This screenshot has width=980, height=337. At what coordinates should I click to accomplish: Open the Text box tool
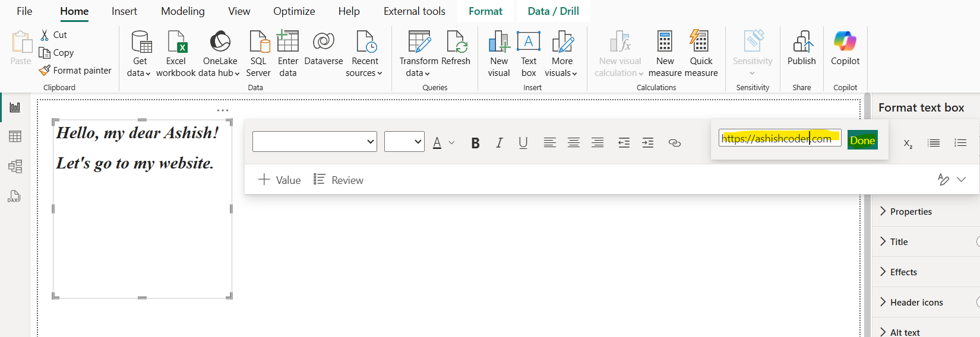[528, 54]
